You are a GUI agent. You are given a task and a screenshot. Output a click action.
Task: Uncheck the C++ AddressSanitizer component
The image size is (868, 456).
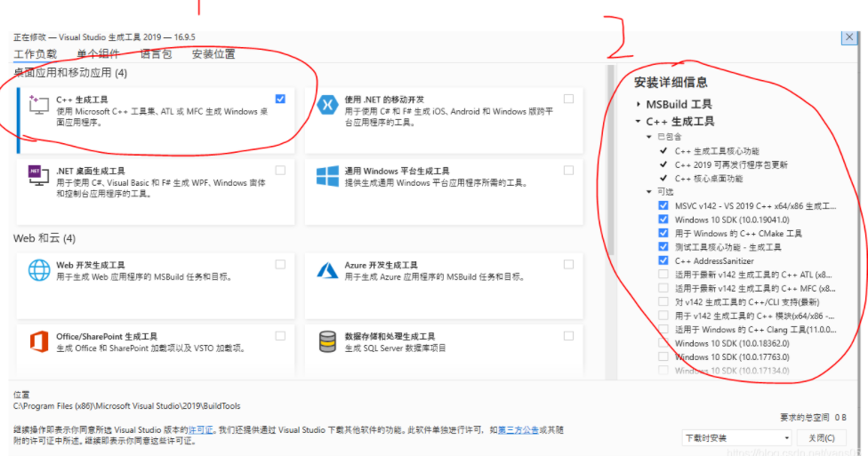point(663,260)
